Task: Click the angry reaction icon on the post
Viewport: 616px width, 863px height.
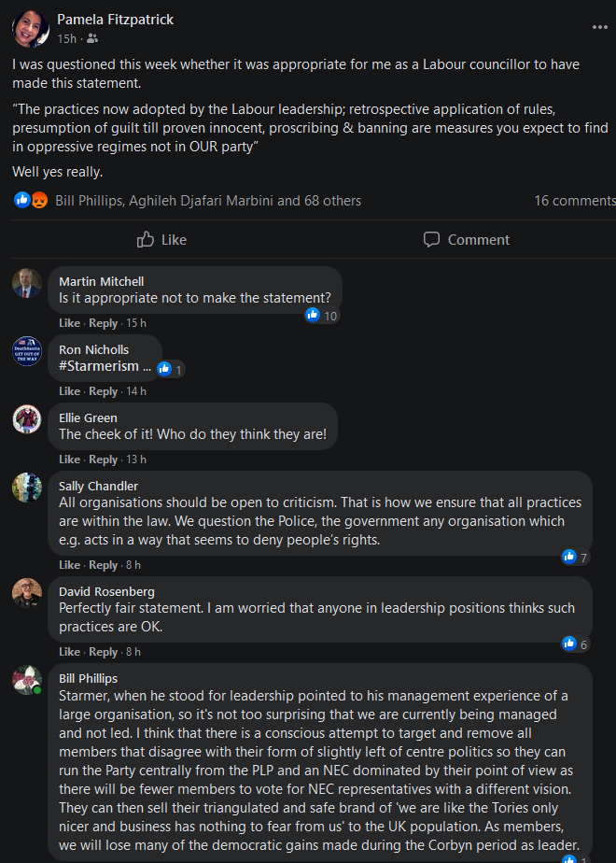Action: tap(39, 200)
